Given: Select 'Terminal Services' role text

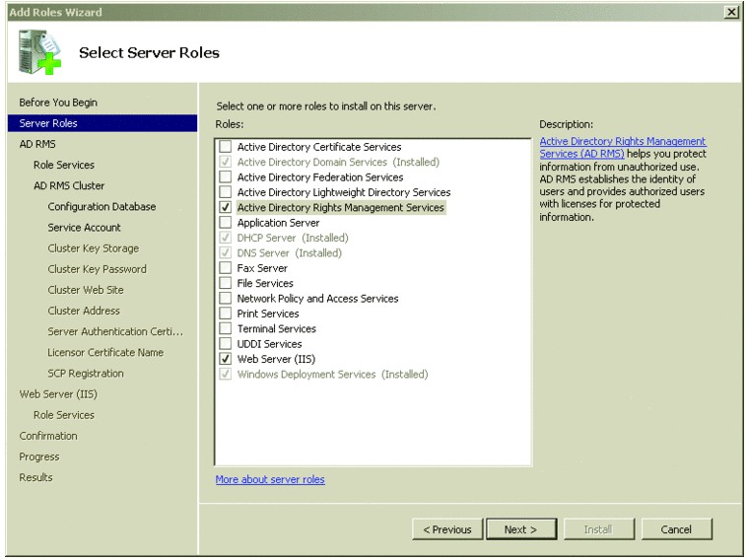Looking at the screenshot, I should coord(277,329).
